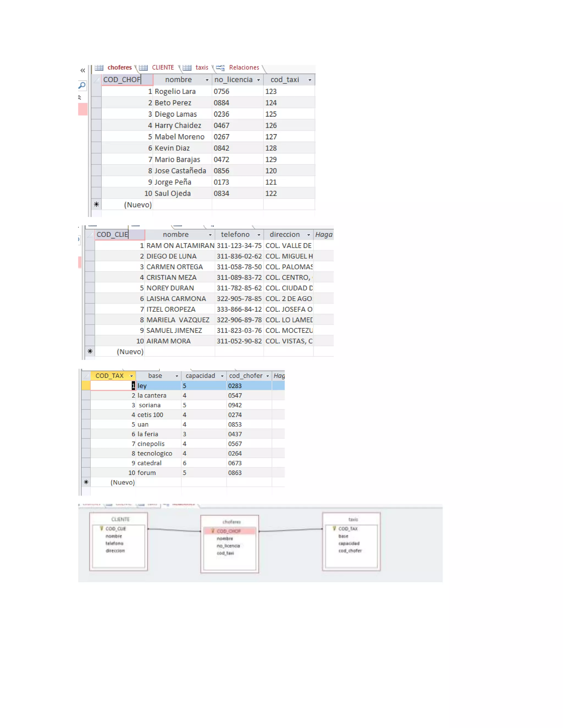Click the selected yellow row selector for ley
Viewport: 563px width, 728px height.
pos(86,386)
